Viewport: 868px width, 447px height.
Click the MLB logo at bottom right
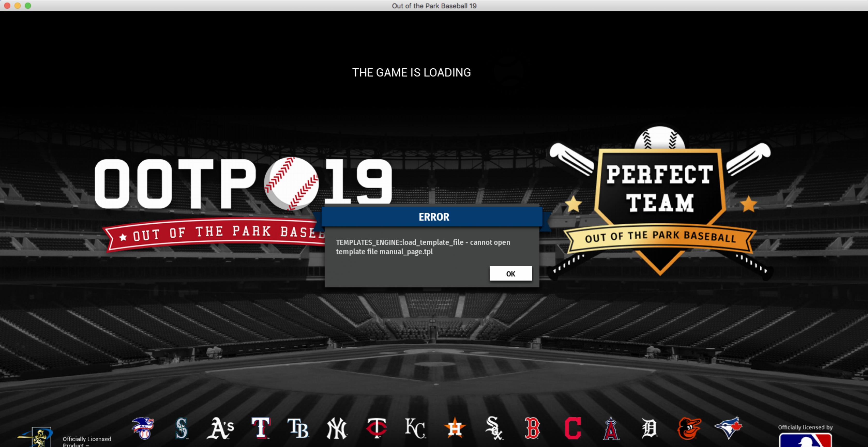(x=805, y=440)
